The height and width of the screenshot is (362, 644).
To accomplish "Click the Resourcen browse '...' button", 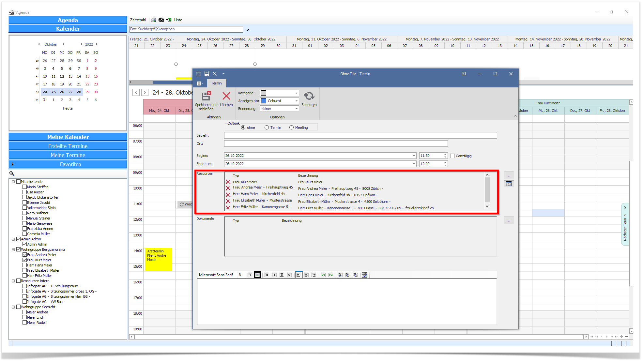I will [509, 175].
